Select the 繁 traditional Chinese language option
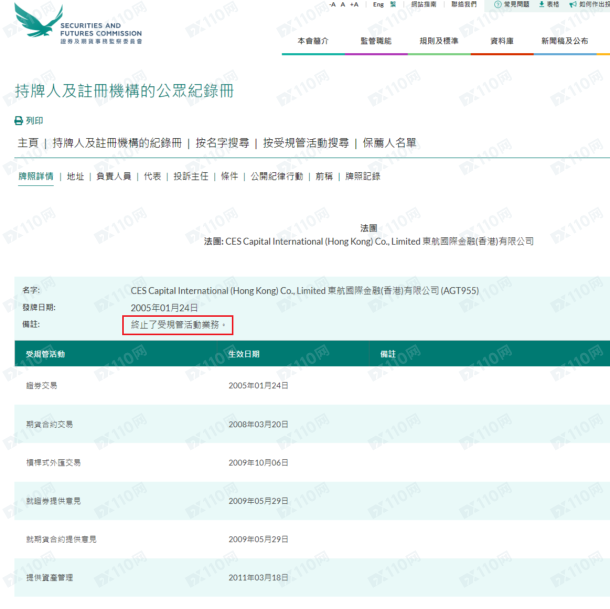Screen dimensions: 610x609 tap(393, 4)
